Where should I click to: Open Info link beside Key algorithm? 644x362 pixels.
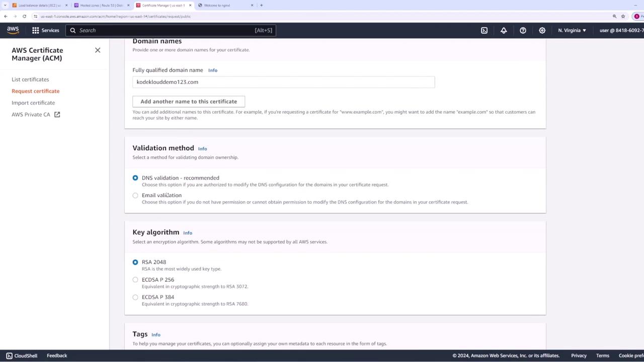point(188,233)
